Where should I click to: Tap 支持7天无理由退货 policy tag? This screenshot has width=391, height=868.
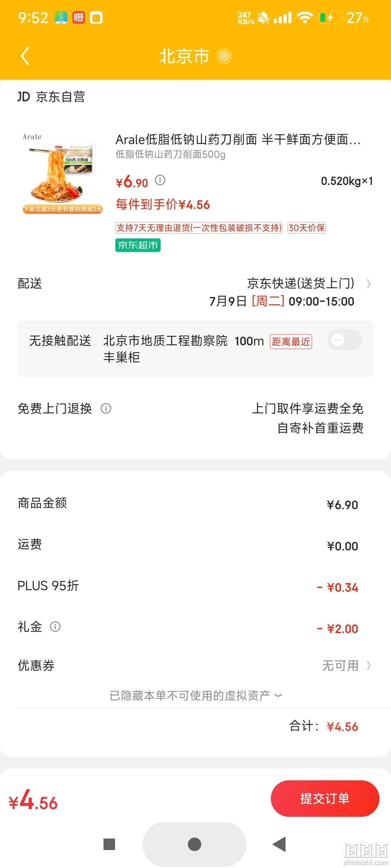[199, 228]
